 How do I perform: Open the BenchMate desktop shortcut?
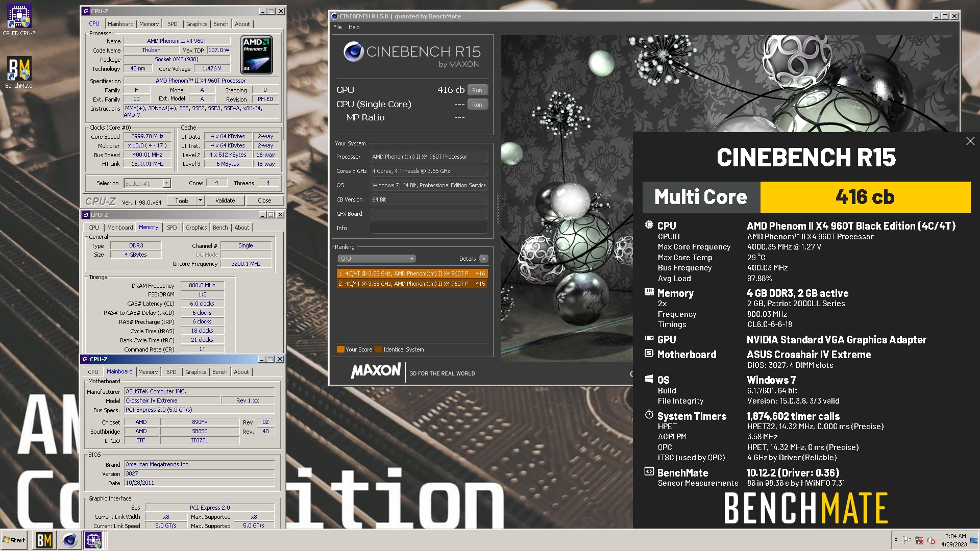click(x=19, y=72)
